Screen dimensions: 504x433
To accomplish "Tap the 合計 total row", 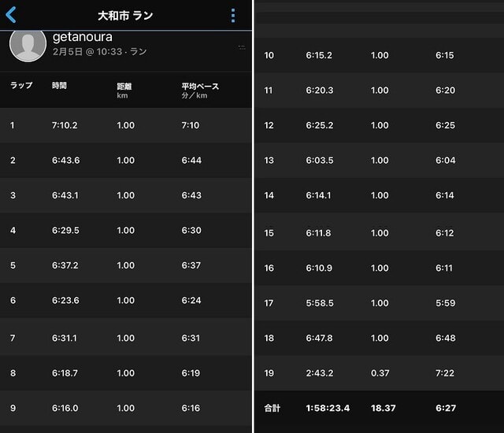I will (380, 408).
